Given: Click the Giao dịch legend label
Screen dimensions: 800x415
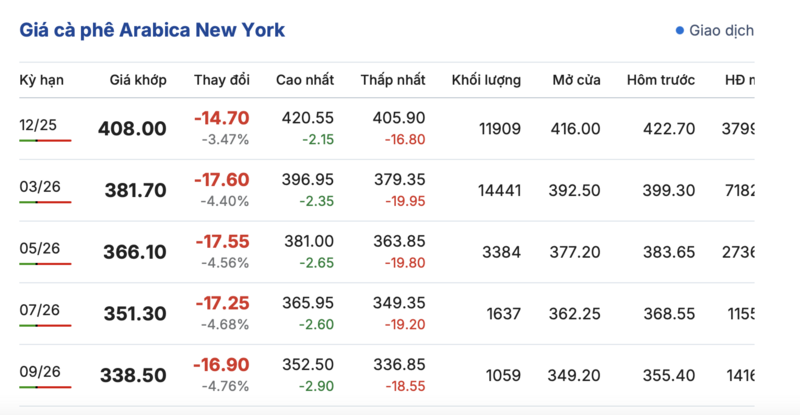Looking at the screenshot, I should [720, 31].
